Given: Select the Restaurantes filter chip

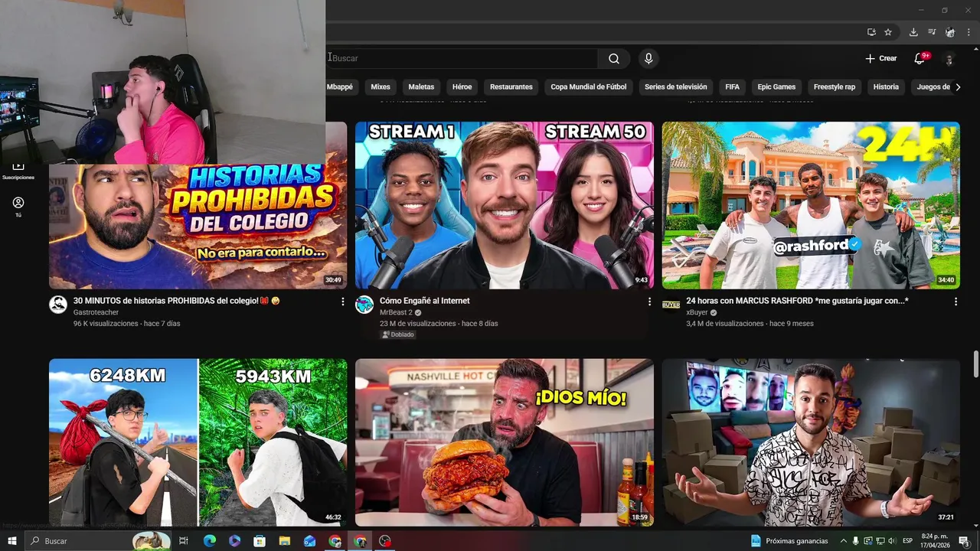Looking at the screenshot, I should pos(511,86).
